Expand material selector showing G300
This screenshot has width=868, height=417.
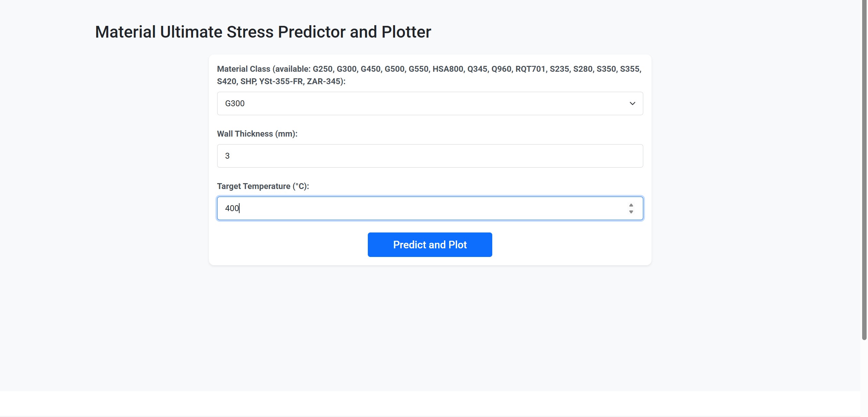[430, 103]
